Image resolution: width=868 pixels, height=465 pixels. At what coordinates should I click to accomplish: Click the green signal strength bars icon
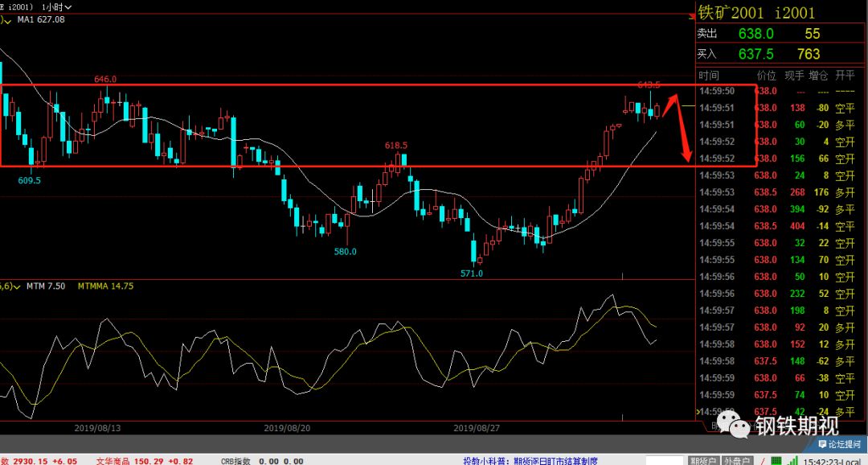[x=793, y=460]
